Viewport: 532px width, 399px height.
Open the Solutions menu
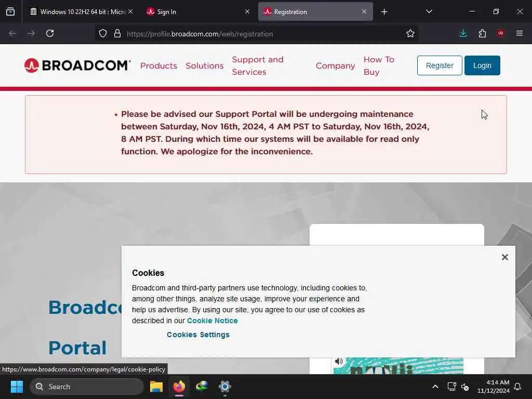[205, 66]
